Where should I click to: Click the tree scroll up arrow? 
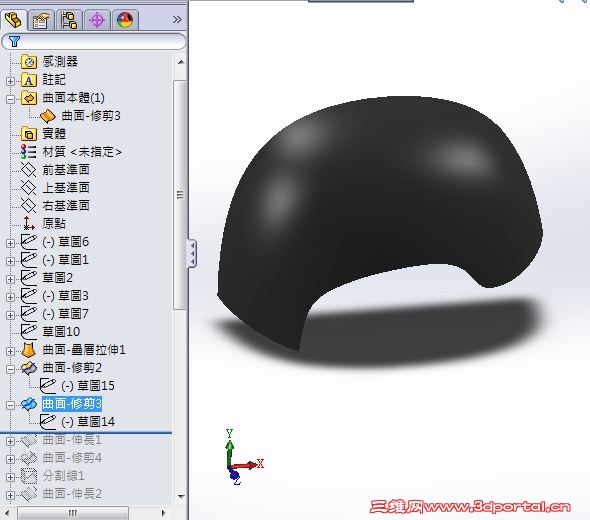(181, 62)
